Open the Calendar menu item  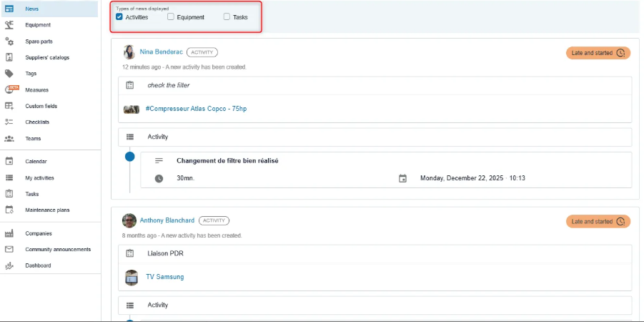[39, 162]
